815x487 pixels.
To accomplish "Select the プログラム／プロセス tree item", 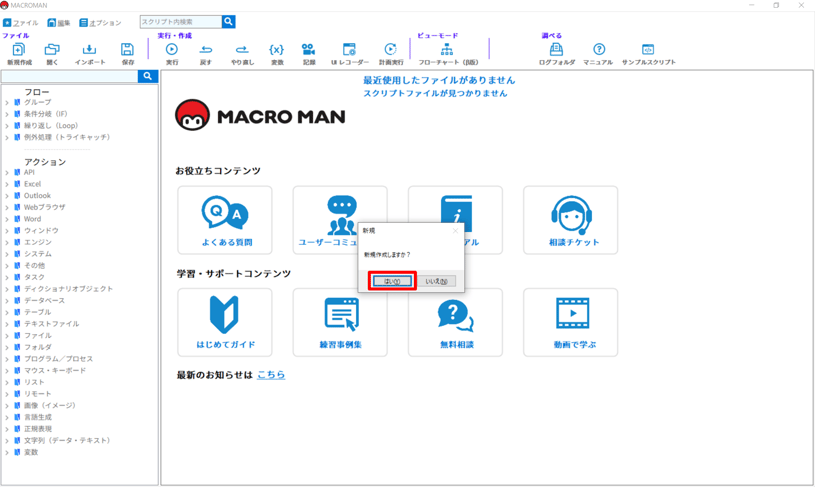I will pos(58,359).
